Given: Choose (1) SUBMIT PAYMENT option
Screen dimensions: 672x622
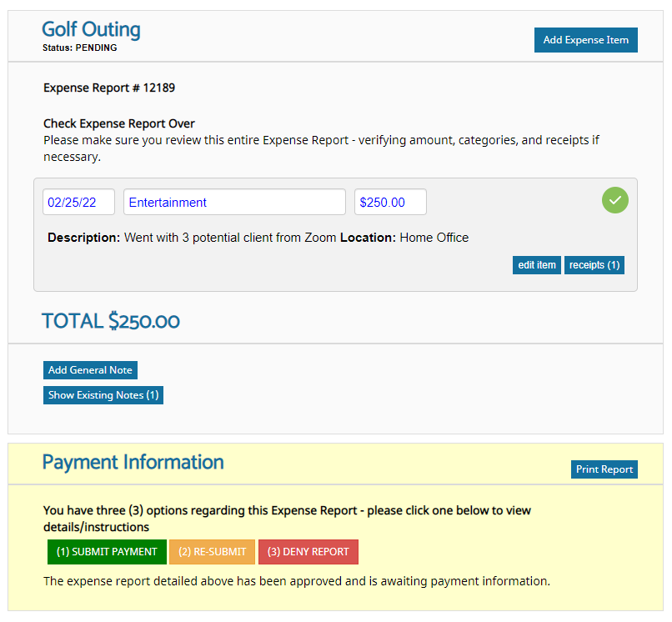Looking at the screenshot, I should click(107, 552).
